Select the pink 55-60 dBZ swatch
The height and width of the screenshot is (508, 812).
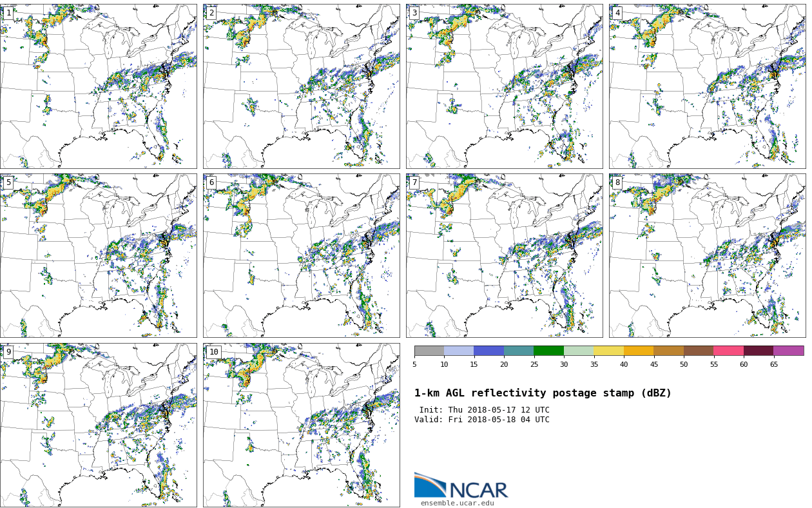click(728, 351)
